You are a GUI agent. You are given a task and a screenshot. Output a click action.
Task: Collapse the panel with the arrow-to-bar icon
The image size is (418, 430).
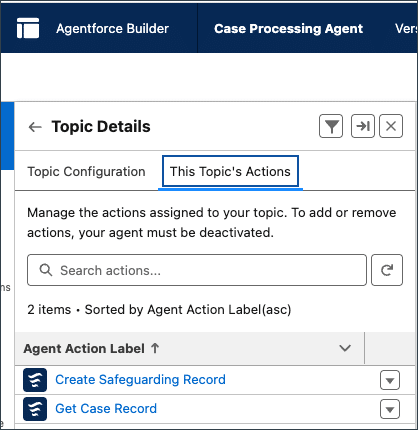point(363,126)
